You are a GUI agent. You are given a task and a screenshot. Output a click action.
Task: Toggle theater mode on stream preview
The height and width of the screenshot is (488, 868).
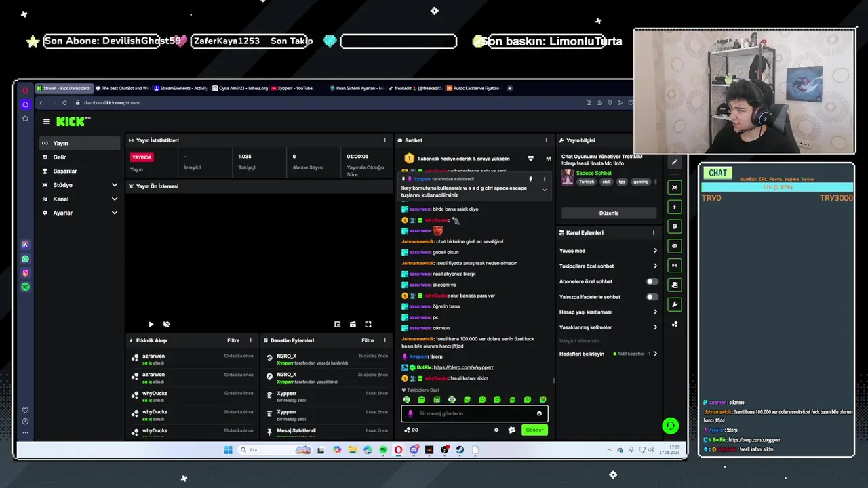point(353,325)
